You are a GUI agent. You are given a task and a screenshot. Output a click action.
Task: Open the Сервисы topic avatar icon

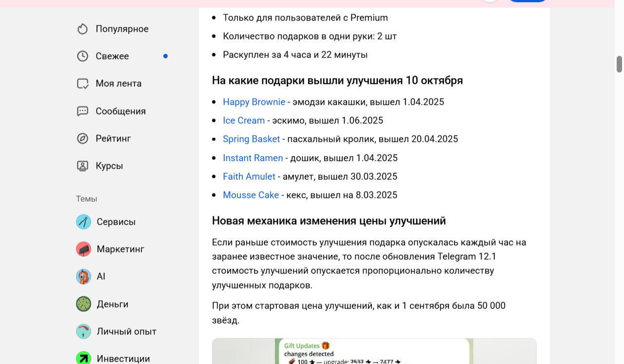[83, 222]
